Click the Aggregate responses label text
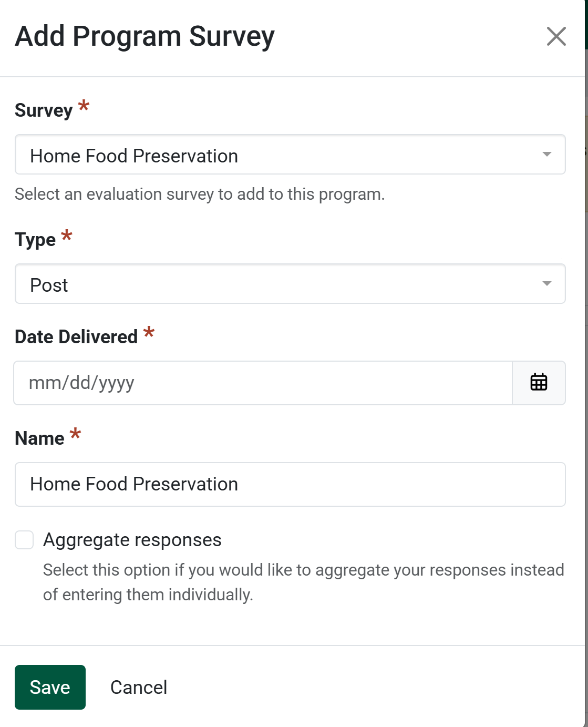 132,540
